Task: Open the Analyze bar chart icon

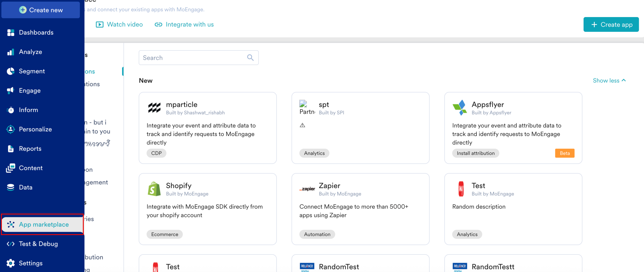Action: coord(11,52)
